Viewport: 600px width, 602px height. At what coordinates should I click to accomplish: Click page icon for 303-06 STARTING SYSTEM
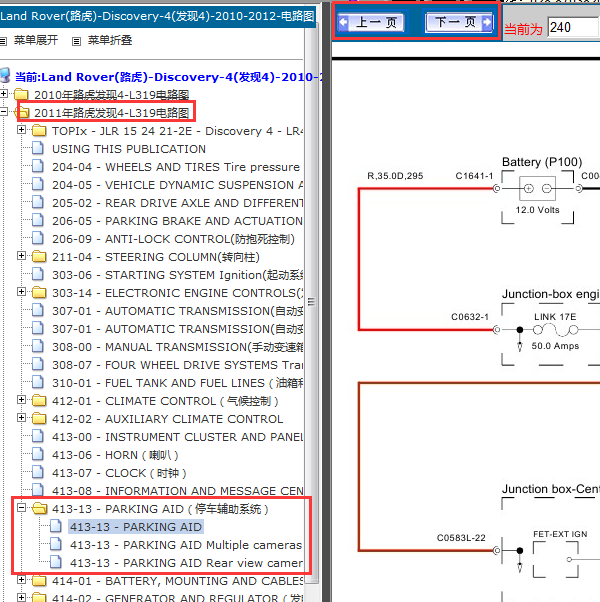click(38, 274)
